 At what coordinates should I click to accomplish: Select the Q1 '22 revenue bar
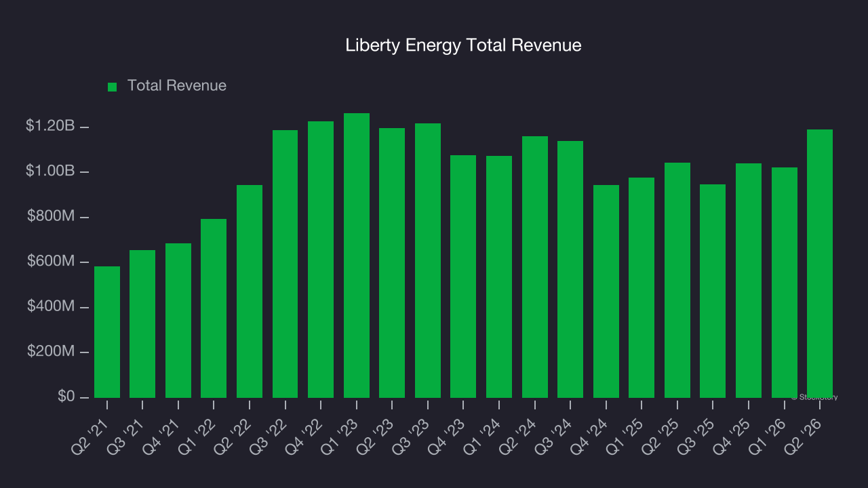coord(214,308)
